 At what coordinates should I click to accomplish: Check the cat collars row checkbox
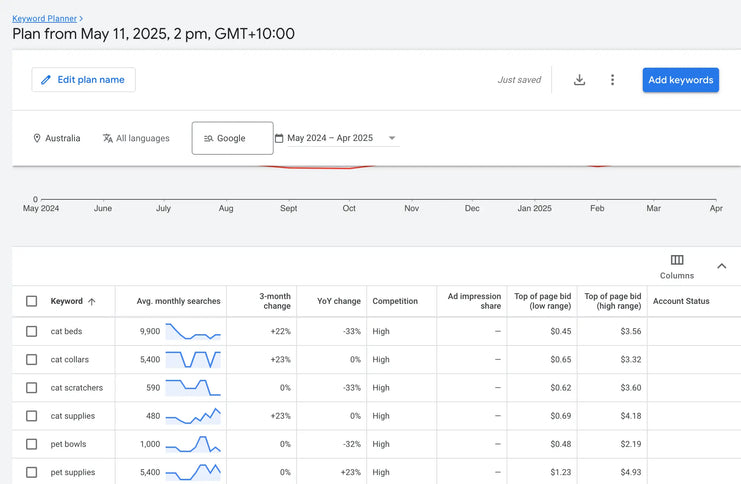[x=32, y=359]
